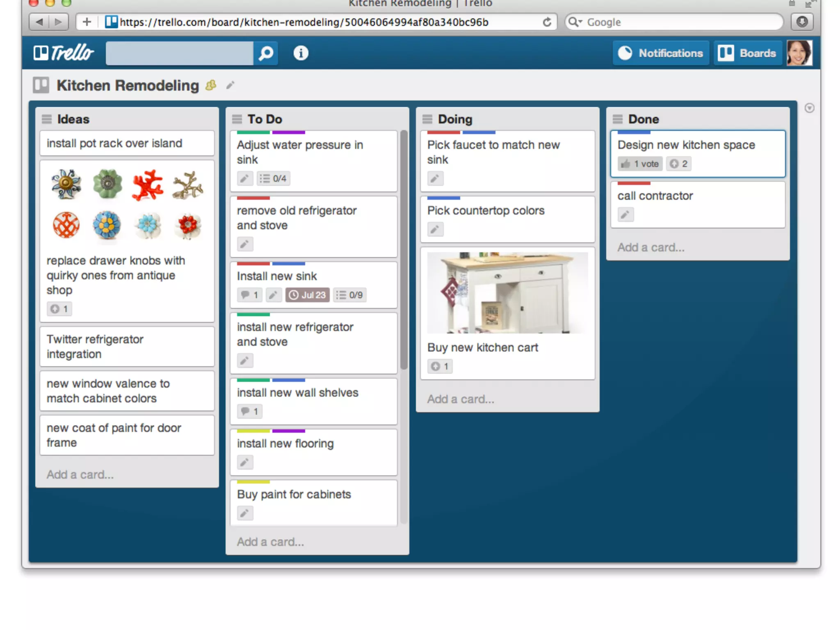840x630 pixels.
Task: Click Add a card in Ideas list
Action: click(x=80, y=475)
